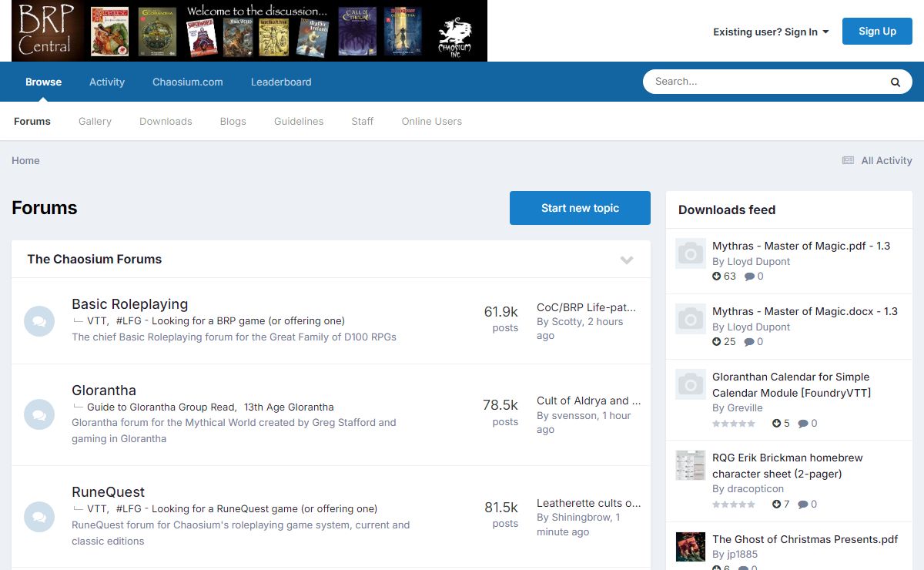
Task: Open Gloranthan Calendar for Simple Calendar Module
Action: click(x=792, y=384)
